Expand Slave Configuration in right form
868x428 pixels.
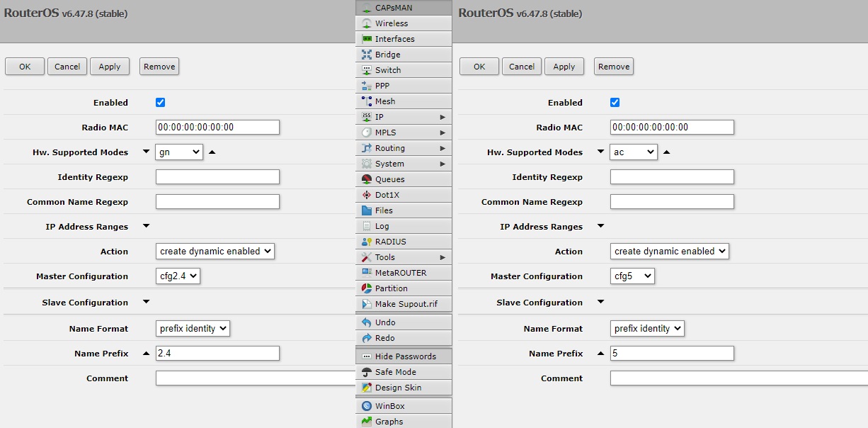[x=600, y=302]
